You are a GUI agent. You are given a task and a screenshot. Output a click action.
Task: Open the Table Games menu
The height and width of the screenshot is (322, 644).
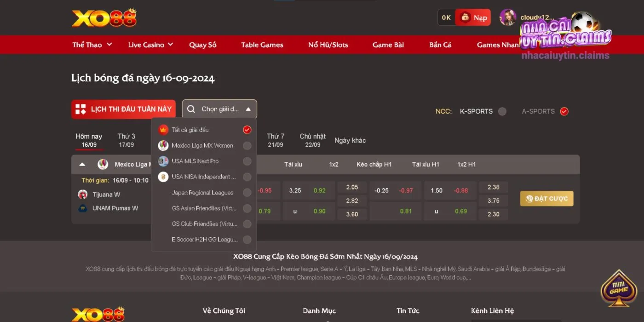(262, 45)
